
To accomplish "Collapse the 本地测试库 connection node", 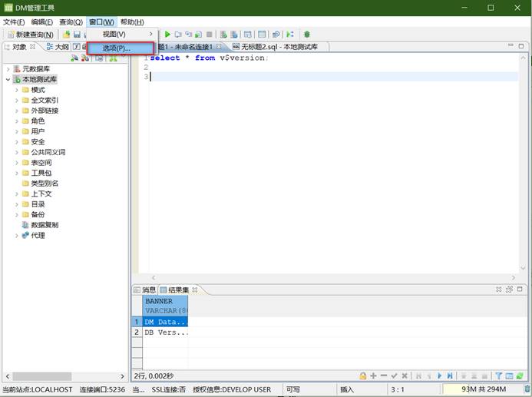I will tap(8, 79).
